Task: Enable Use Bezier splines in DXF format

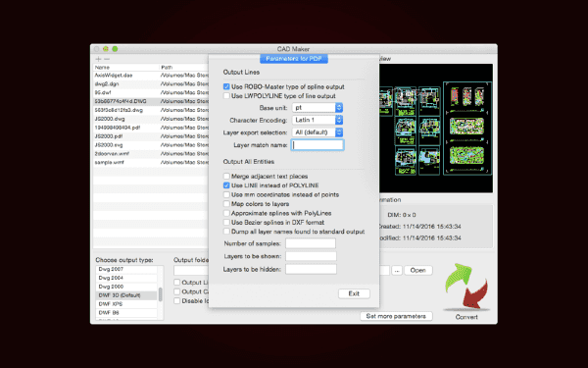Action: tap(226, 223)
